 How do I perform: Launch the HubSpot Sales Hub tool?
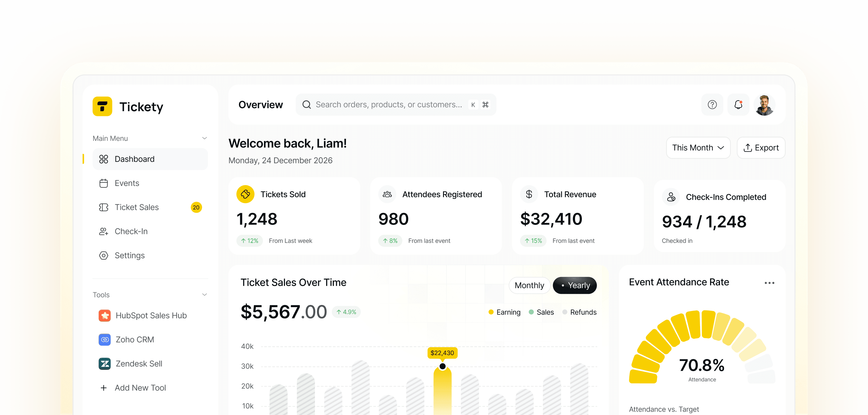pyautogui.click(x=151, y=315)
